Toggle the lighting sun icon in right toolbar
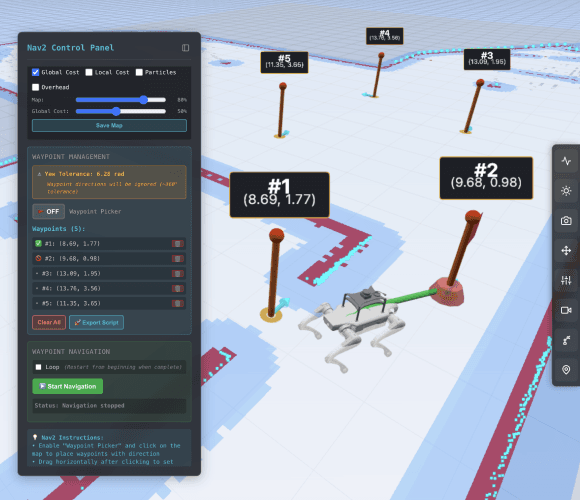The width and height of the screenshot is (580, 500). (x=566, y=191)
